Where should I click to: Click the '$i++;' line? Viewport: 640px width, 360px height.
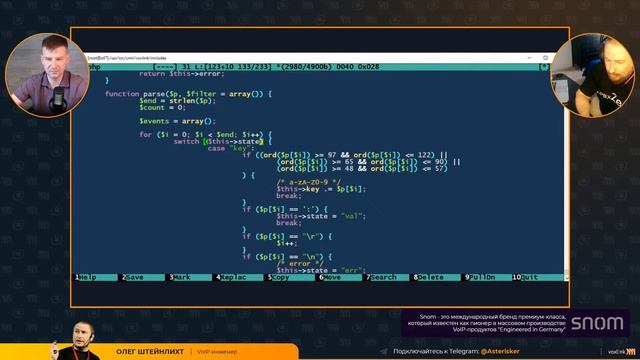pyautogui.click(x=287, y=244)
